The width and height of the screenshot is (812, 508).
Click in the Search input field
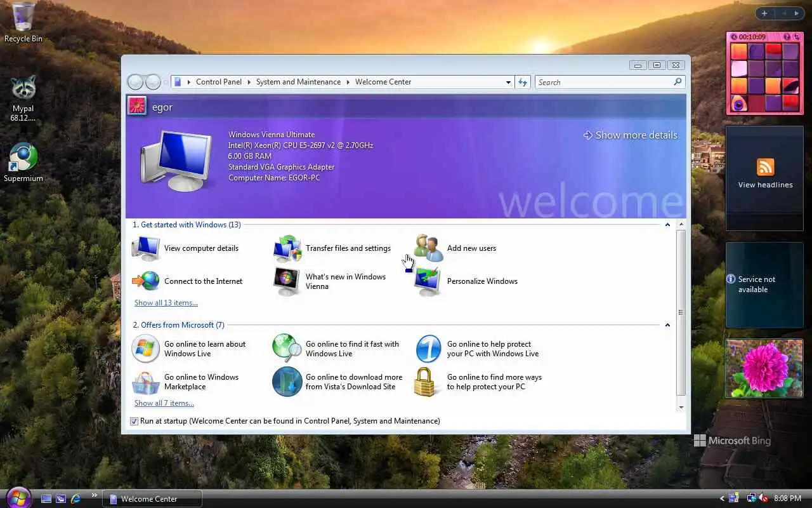[x=603, y=82]
